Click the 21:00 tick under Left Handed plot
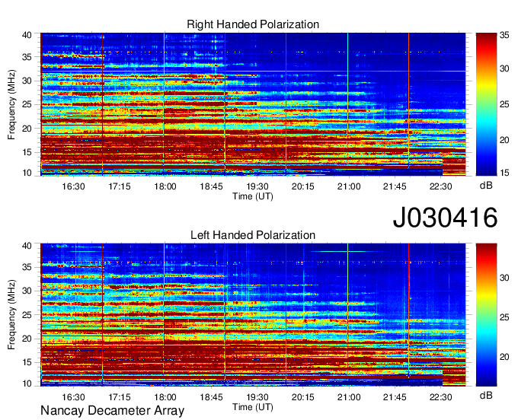The width and height of the screenshot is (518, 420). coord(349,397)
